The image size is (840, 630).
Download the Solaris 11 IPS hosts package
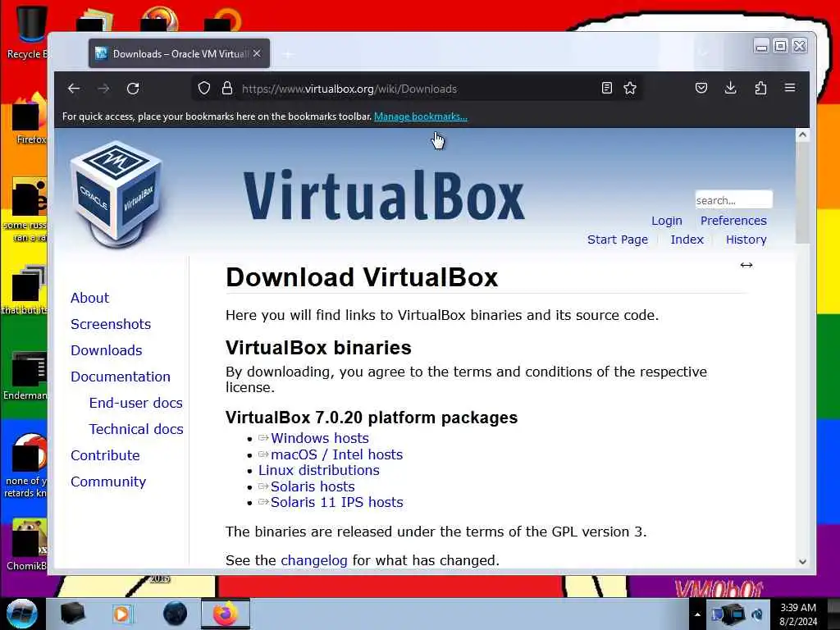[x=336, y=503]
